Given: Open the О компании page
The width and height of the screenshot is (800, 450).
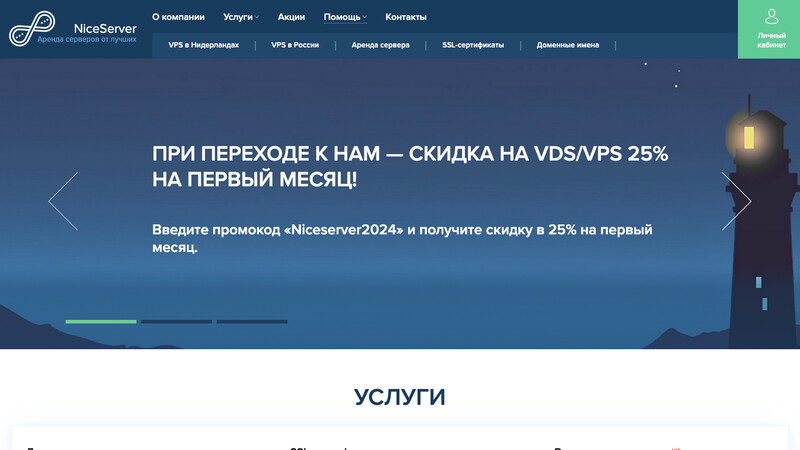Looking at the screenshot, I should [x=178, y=17].
